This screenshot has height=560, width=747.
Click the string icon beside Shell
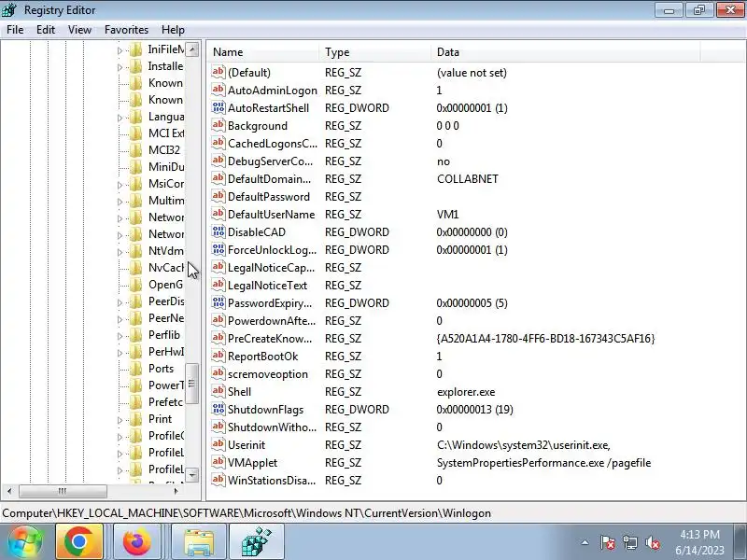[218, 391]
